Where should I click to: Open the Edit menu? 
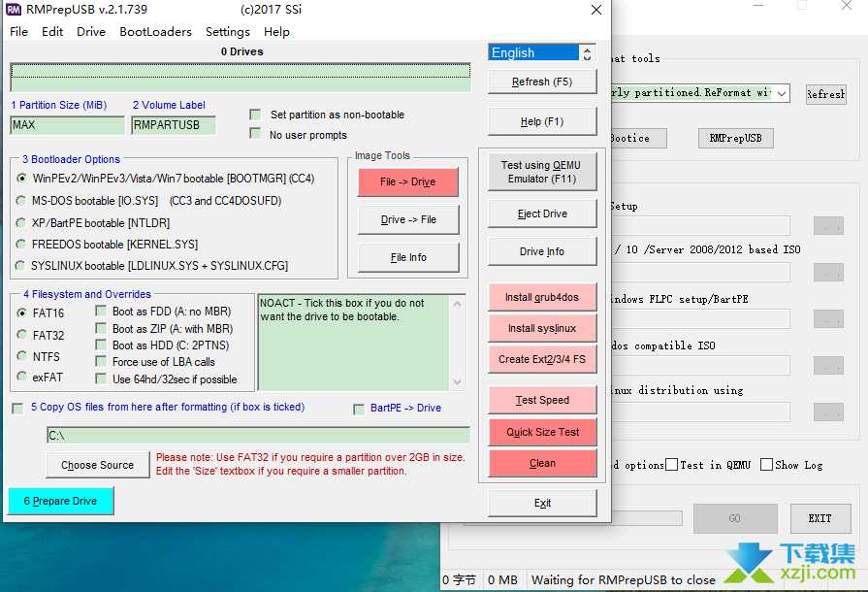pos(52,32)
